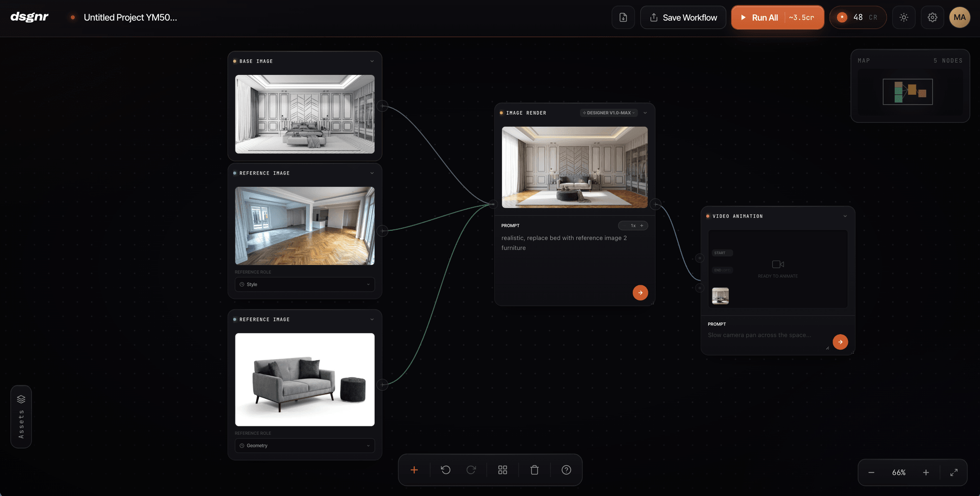Click the sofa reference output connector
Image resolution: width=980 pixels, height=496 pixels.
point(382,384)
